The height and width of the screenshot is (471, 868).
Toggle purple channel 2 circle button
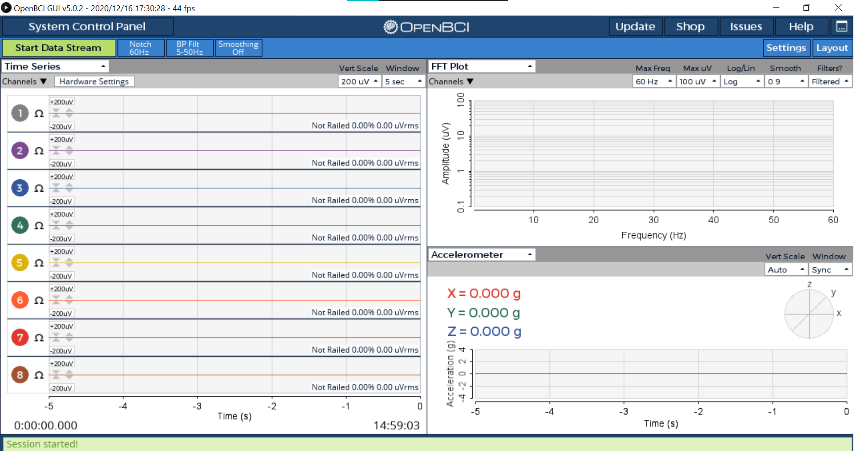pos(20,151)
